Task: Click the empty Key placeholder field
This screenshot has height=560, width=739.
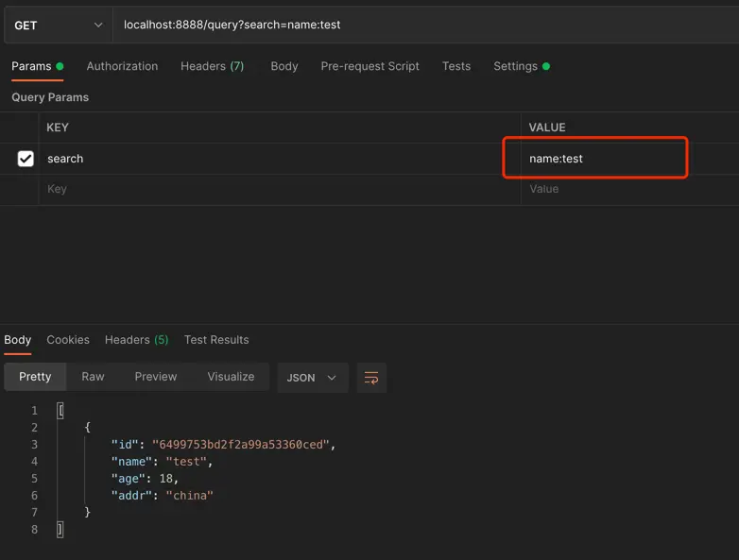Action: point(279,189)
